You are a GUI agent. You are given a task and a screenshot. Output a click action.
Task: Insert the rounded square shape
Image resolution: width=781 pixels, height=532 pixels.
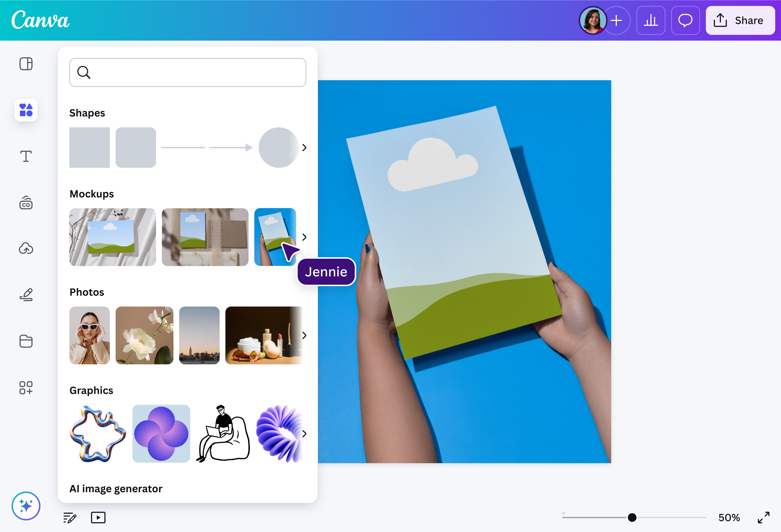coord(136,148)
